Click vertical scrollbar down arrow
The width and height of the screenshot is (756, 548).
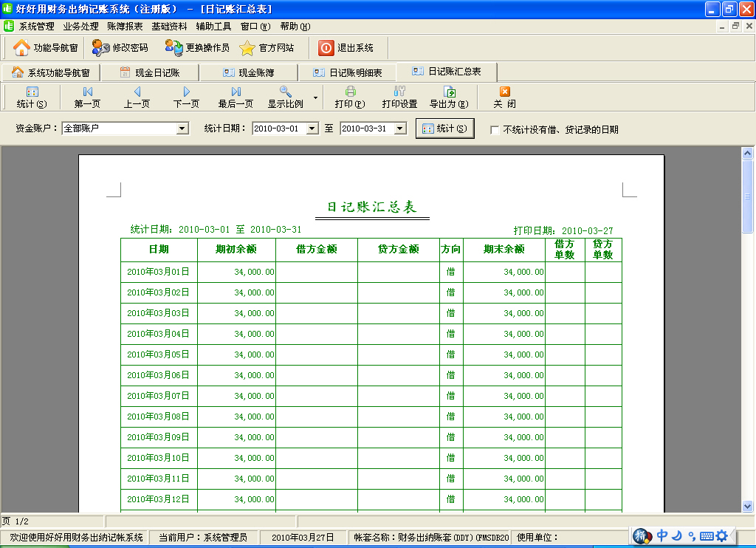[747, 506]
